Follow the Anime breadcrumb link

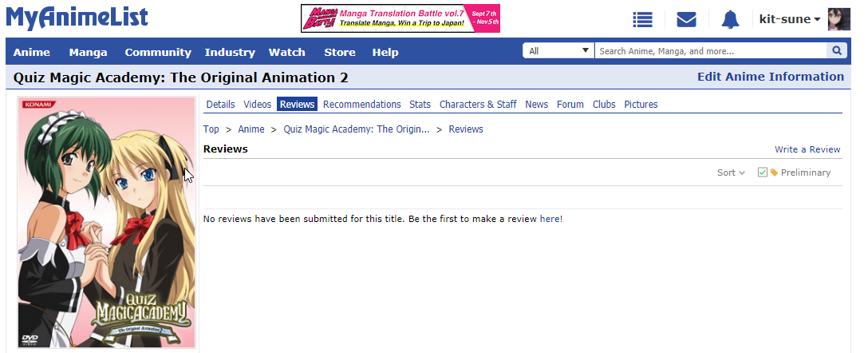[251, 129]
